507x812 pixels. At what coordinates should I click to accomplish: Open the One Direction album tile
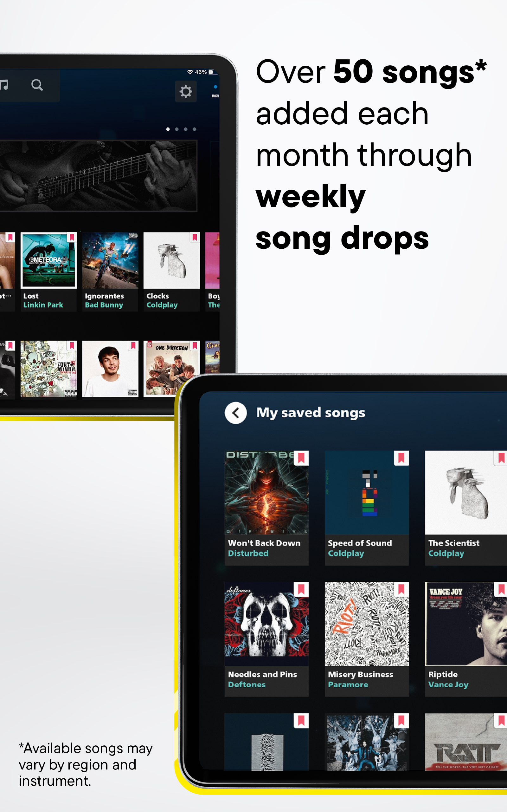coord(172,369)
